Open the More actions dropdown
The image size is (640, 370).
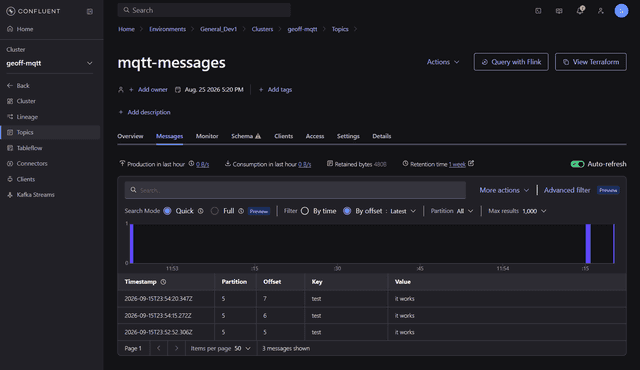[504, 190]
